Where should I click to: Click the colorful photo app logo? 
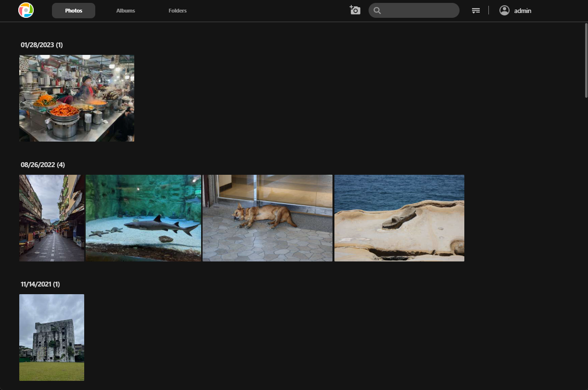click(26, 10)
